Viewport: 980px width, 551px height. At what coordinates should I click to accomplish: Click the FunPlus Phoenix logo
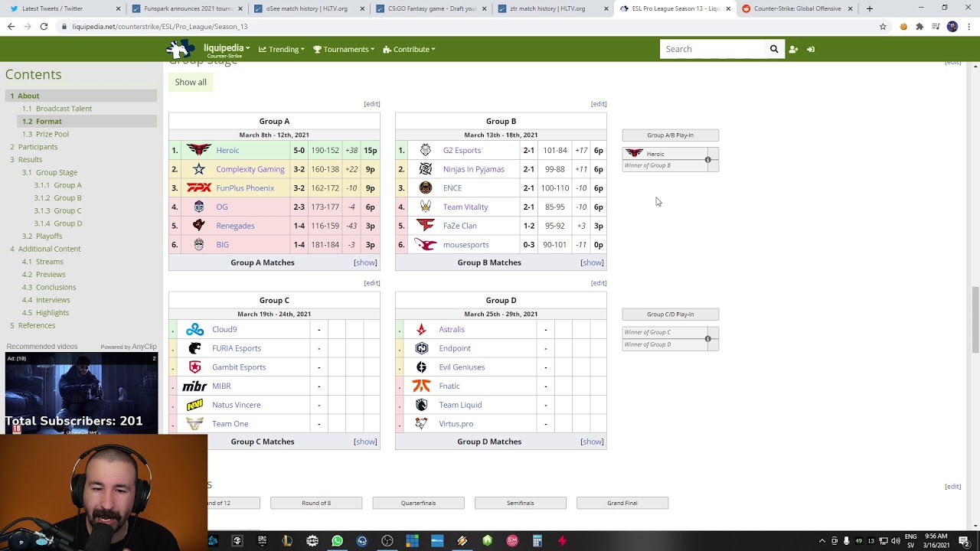click(199, 187)
